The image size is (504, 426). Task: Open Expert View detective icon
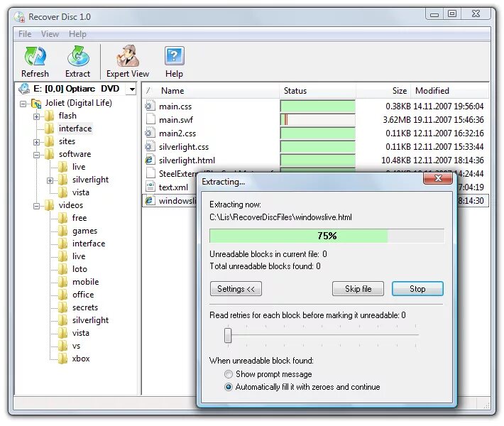pos(128,56)
